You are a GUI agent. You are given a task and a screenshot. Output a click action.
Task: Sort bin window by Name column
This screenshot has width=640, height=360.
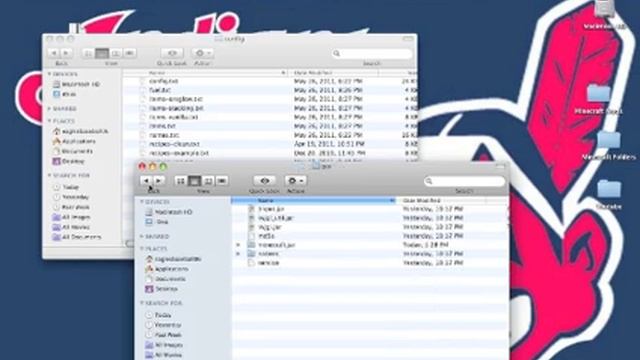[x=313, y=200]
